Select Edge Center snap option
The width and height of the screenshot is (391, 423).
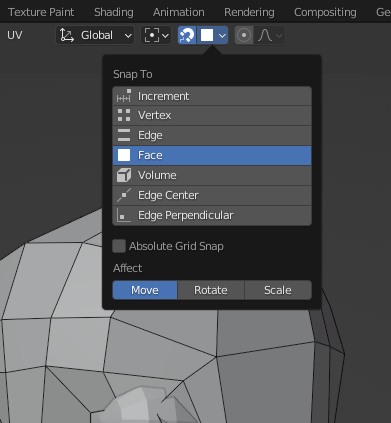212,195
